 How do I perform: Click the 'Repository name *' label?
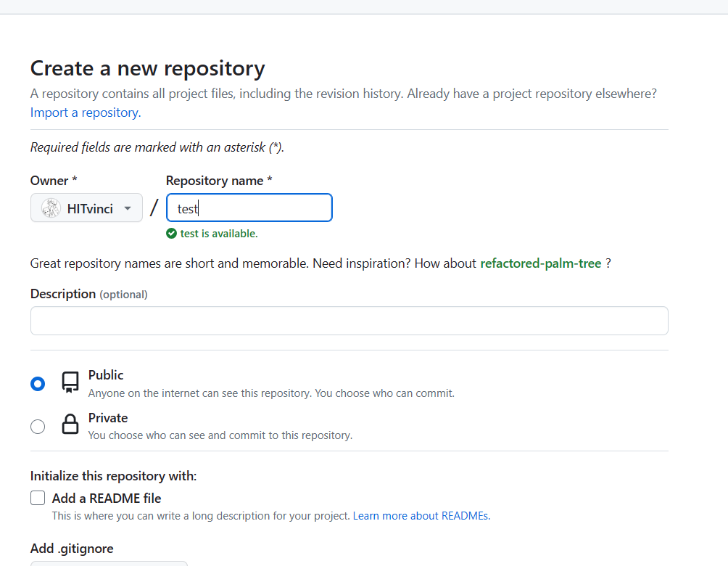[219, 181]
